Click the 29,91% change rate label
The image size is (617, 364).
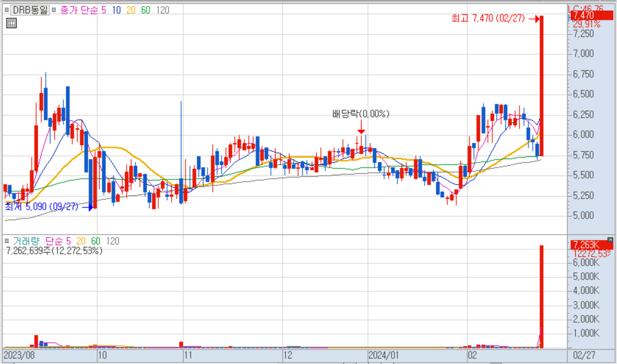[587, 24]
